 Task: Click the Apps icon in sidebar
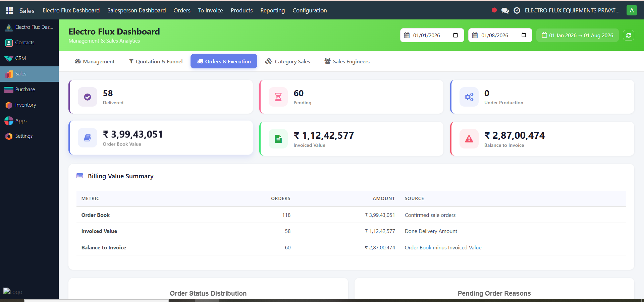click(9, 121)
